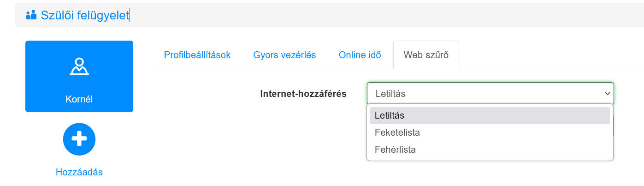644x186 pixels.
Task: Click the Szülői felügyelet page title
Action: click(x=85, y=15)
